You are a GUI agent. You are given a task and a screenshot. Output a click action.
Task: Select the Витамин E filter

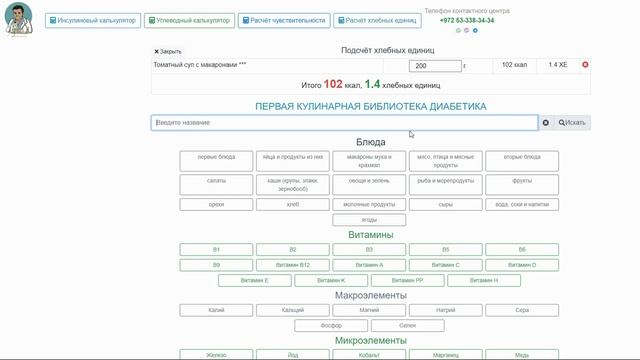(255, 280)
